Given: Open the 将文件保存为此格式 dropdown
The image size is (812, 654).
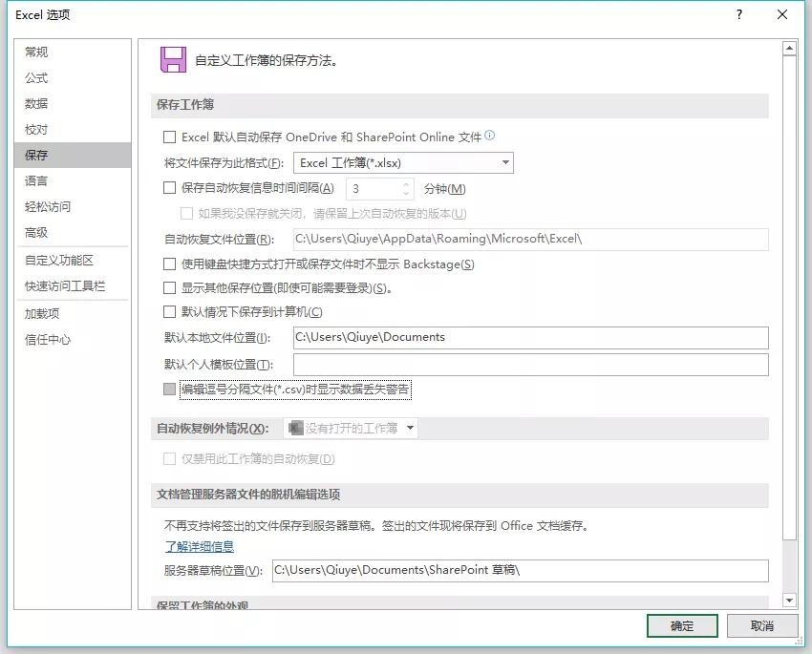Looking at the screenshot, I should (x=503, y=162).
